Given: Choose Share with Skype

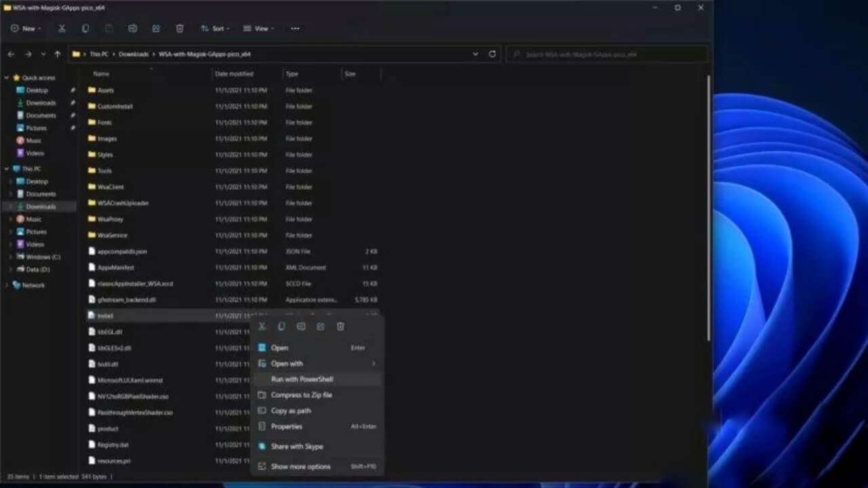Looking at the screenshot, I should click(317, 447).
